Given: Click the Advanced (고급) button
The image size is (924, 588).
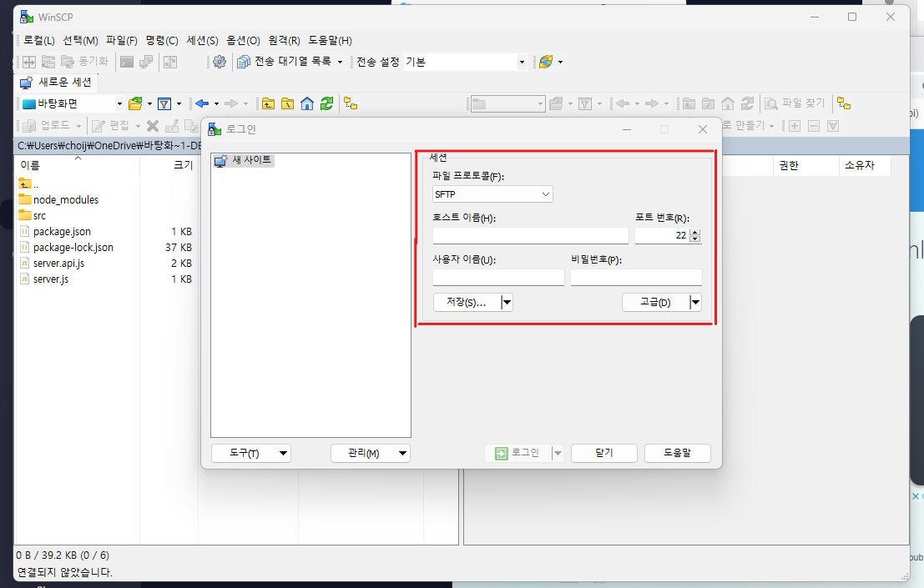Looking at the screenshot, I should point(656,303).
